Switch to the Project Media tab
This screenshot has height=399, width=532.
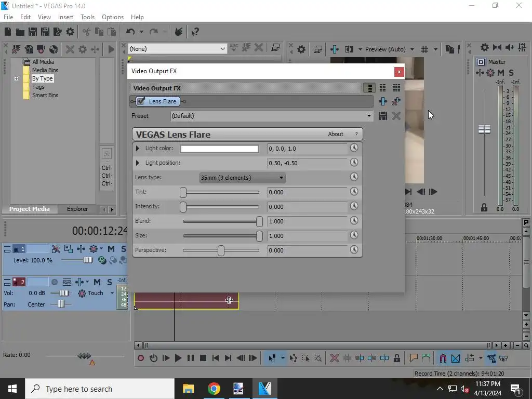[29, 209]
